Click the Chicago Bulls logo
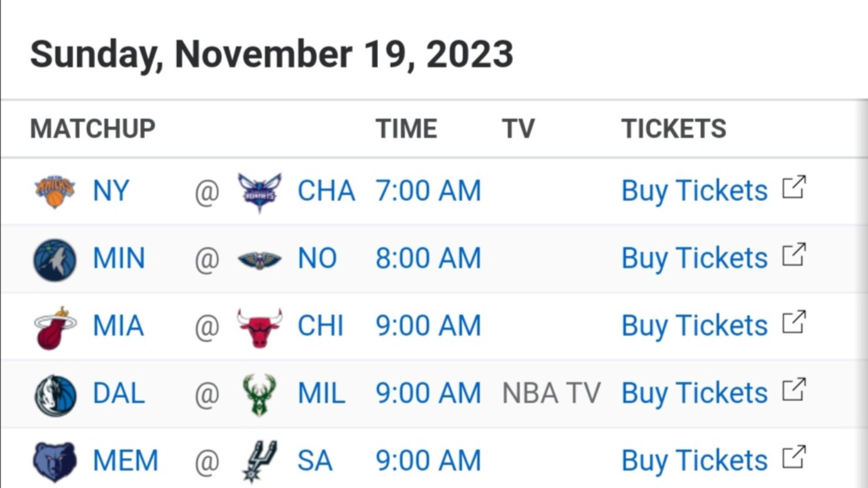The image size is (868, 488). tap(259, 328)
